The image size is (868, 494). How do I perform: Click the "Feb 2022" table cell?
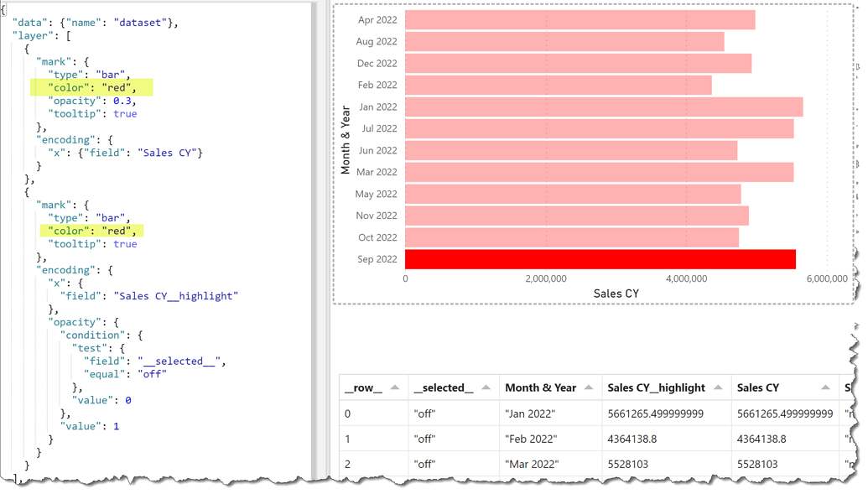550,439
